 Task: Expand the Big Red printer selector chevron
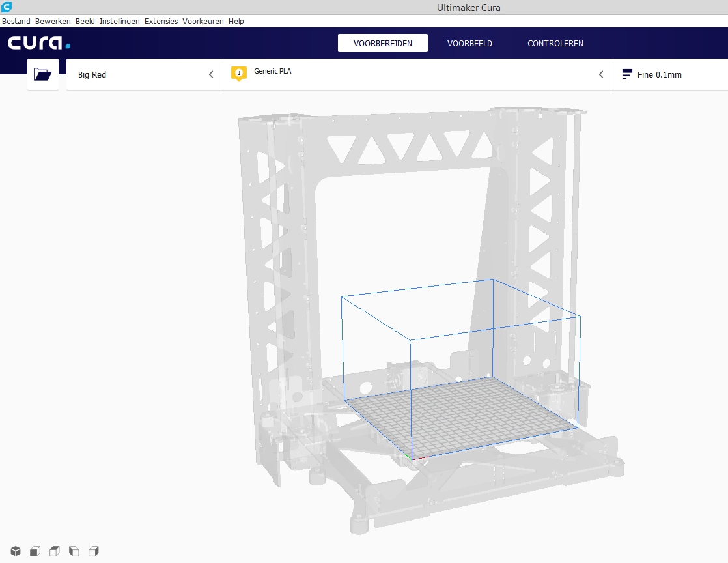point(211,74)
